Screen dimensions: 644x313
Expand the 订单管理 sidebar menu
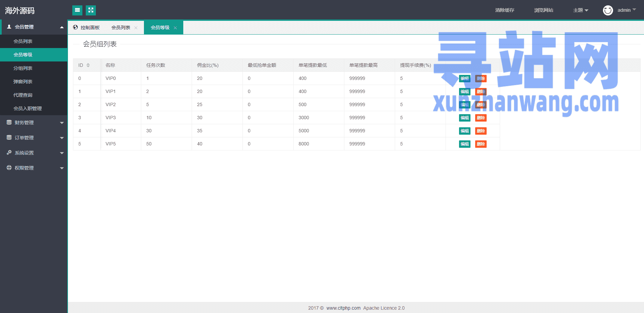coord(34,138)
